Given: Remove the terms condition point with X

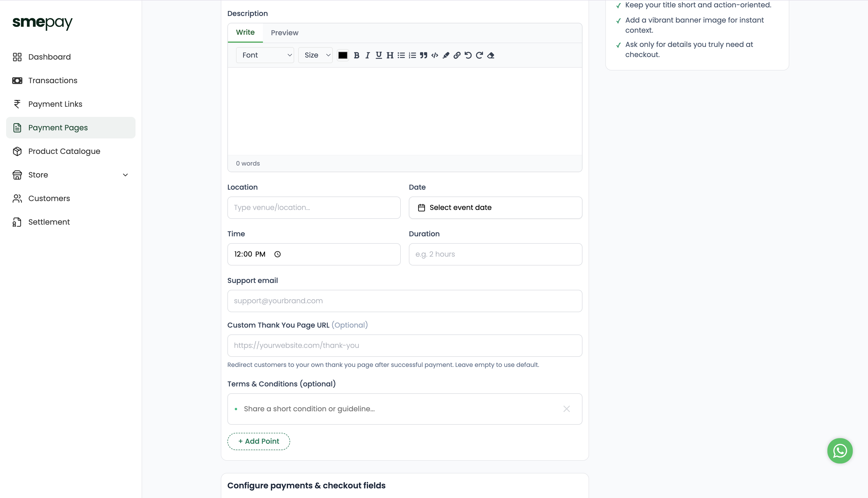Looking at the screenshot, I should pos(566,409).
